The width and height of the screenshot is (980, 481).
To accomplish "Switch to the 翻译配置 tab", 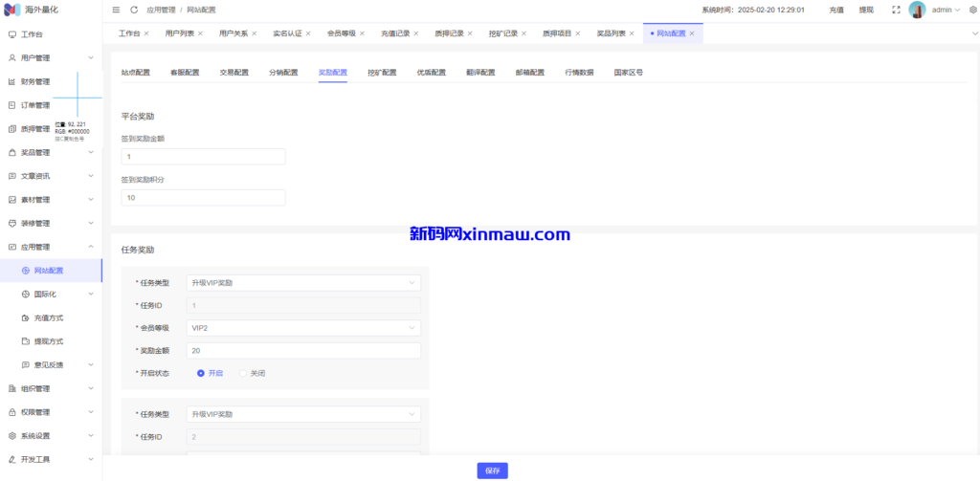I will point(480,73).
